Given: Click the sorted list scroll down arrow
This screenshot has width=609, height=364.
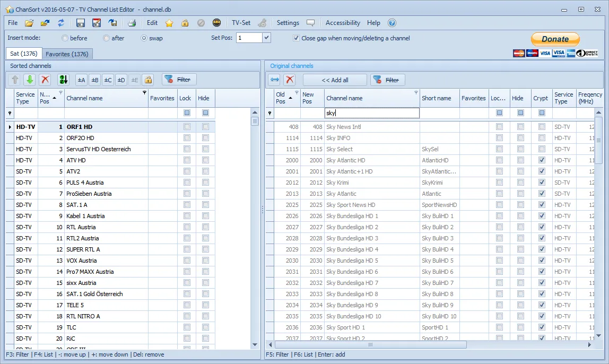Looking at the screenshot, I should point(255,344).
